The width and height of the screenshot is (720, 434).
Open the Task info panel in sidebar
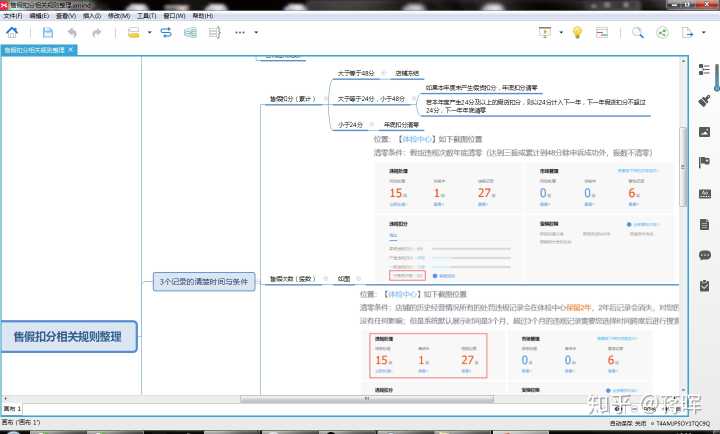[x=704, y=286]
